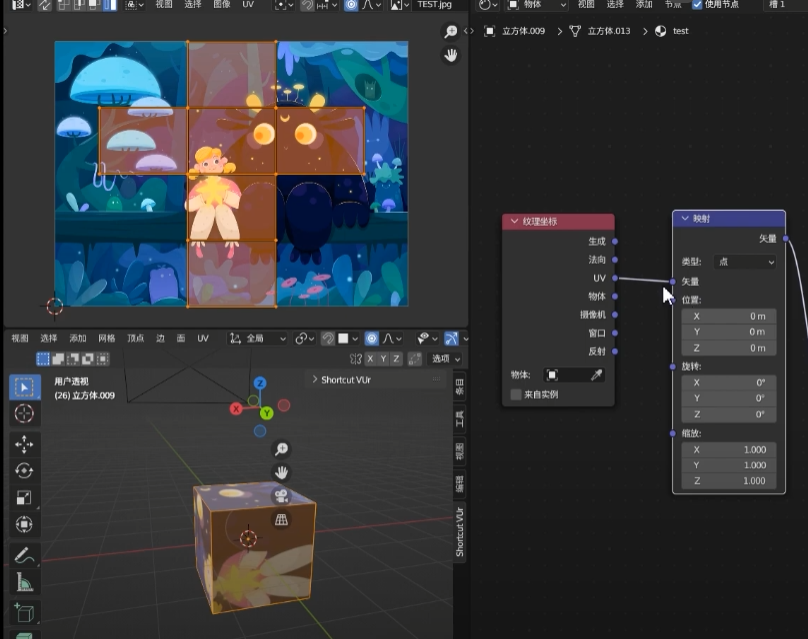
Task: Open the UV menu in 3D viewport header
Action: point(202,338)
